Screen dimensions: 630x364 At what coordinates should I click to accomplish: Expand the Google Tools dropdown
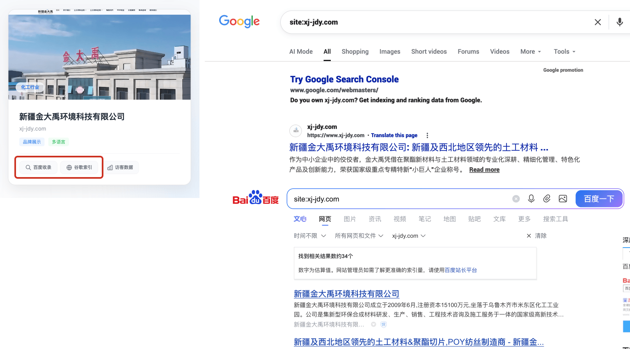pos(564,52)
